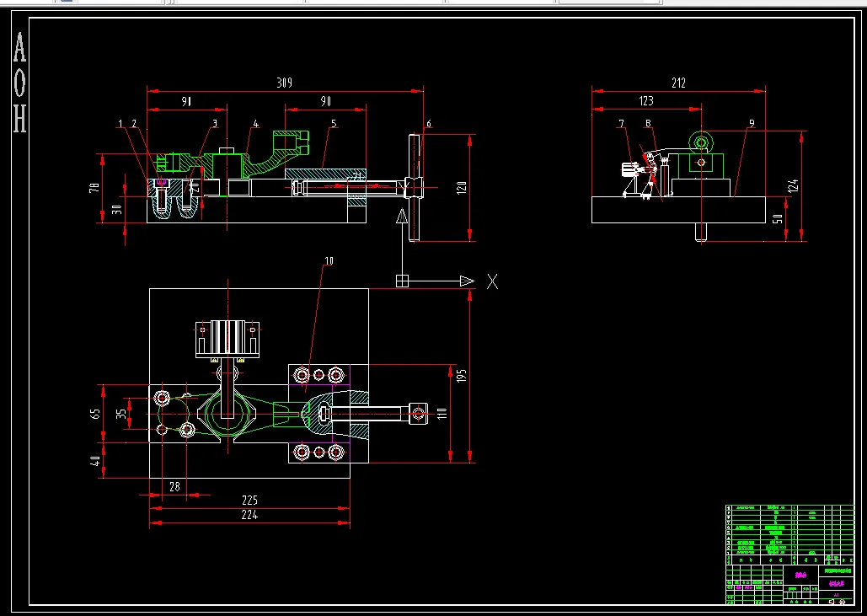Select the 35 dimension text

coord(120,414)
